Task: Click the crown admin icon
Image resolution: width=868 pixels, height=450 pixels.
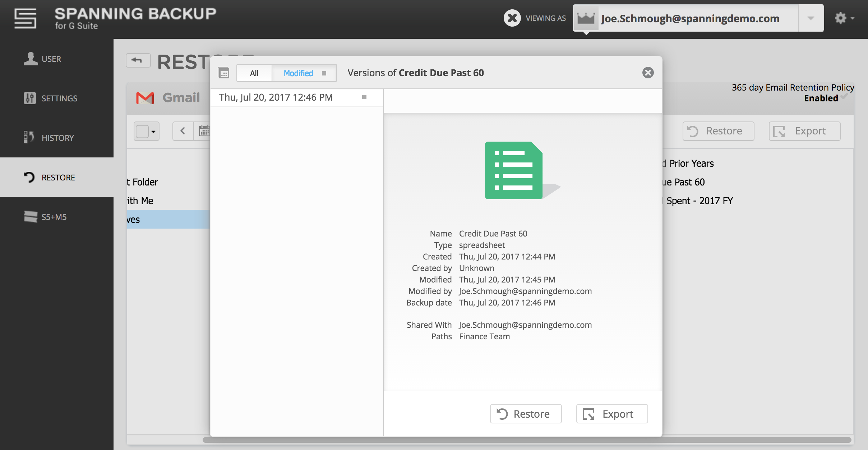Action: 586,18
